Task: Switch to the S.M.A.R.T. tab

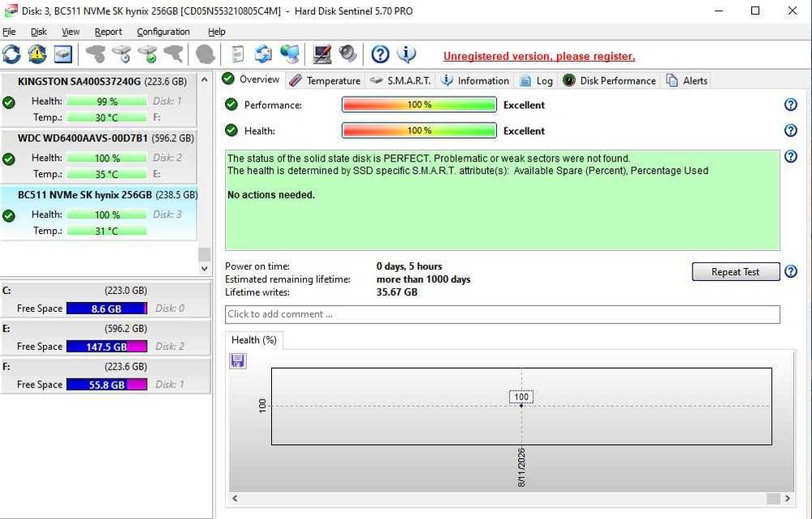Action: pyautogui.click(x=401, y=80)
